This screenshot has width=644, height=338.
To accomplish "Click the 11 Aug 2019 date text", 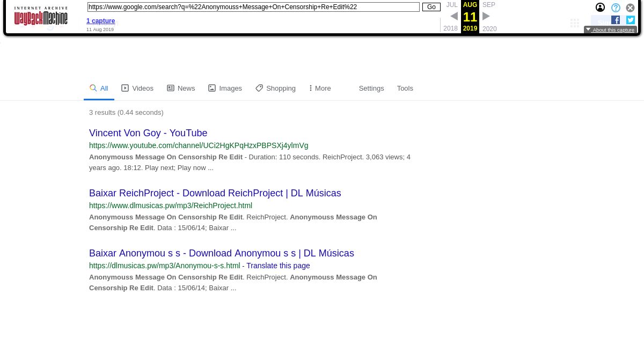I will pos(100,30).
